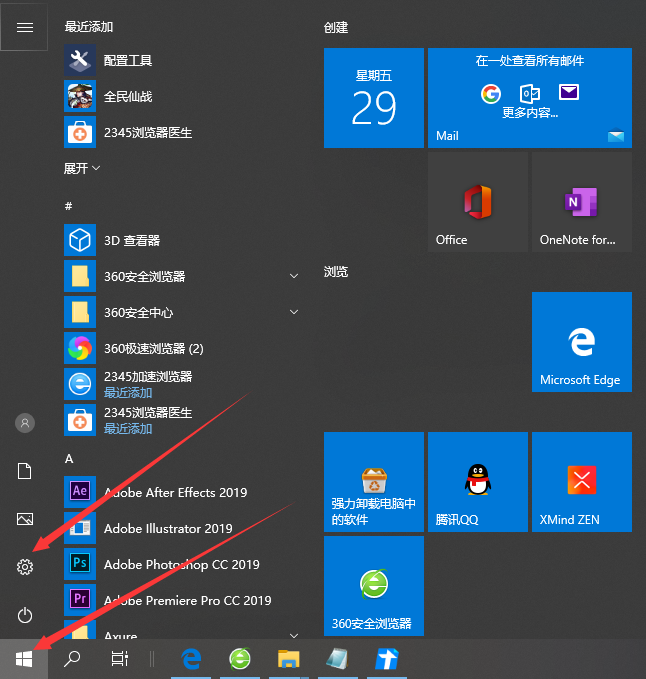The height and width of the screenshot is (679, 646).
Task: Open the 腾讯QQ tile
Action: tap(478, 482)
